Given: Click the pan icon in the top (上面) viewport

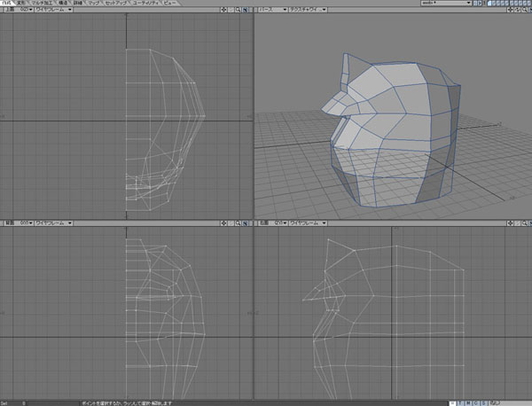Looking at the screenshot, I should [223, 11].
